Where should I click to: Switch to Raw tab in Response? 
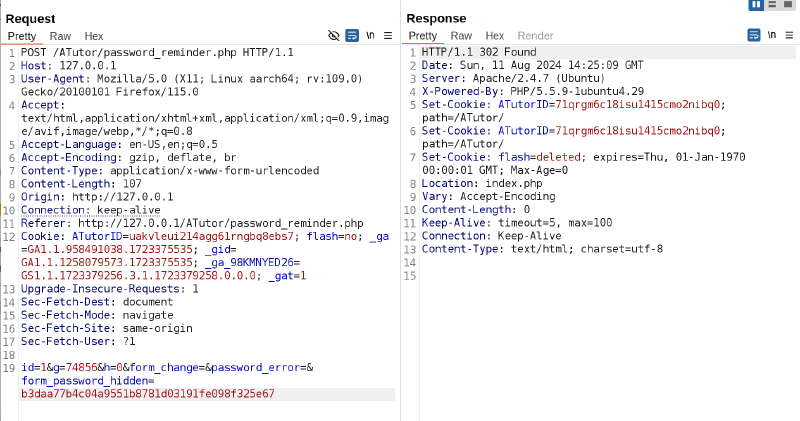tap(461, 36)
